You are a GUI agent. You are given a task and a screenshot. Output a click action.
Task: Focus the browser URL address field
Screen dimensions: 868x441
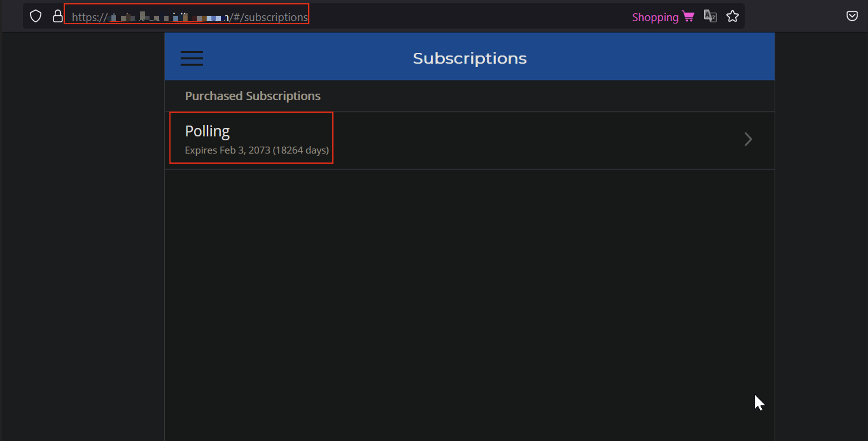429,17
